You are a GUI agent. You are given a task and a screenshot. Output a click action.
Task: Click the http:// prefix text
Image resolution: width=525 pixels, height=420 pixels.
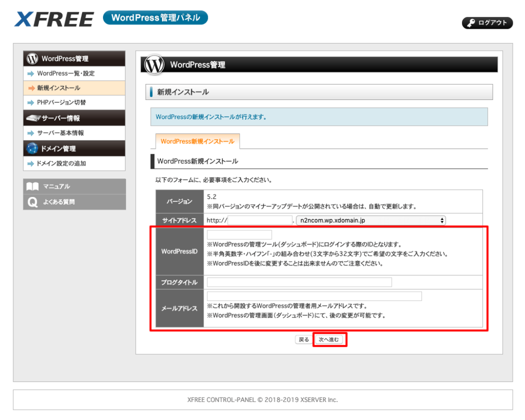point(217,221)
